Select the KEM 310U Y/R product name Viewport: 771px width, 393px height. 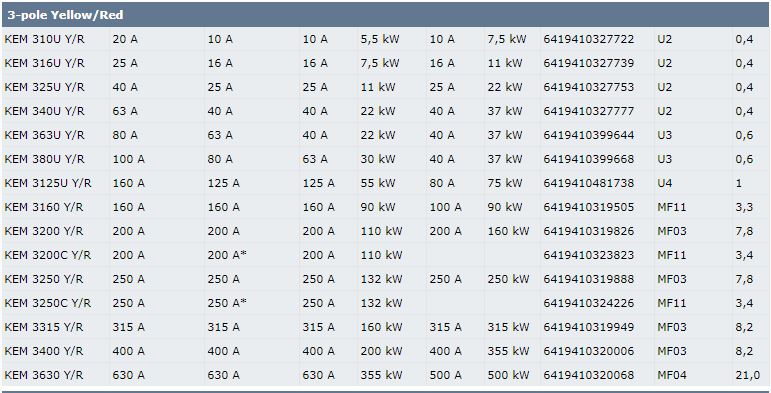tap(45, 39)
